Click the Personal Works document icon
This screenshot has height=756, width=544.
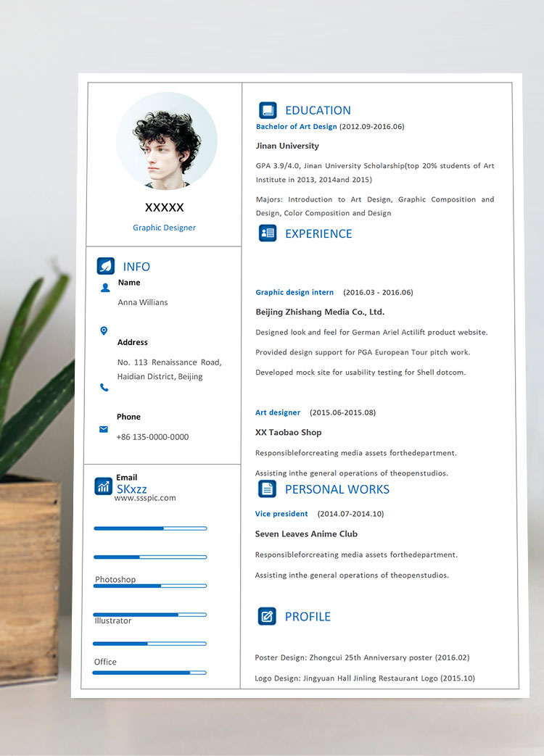tap(267, 489)
